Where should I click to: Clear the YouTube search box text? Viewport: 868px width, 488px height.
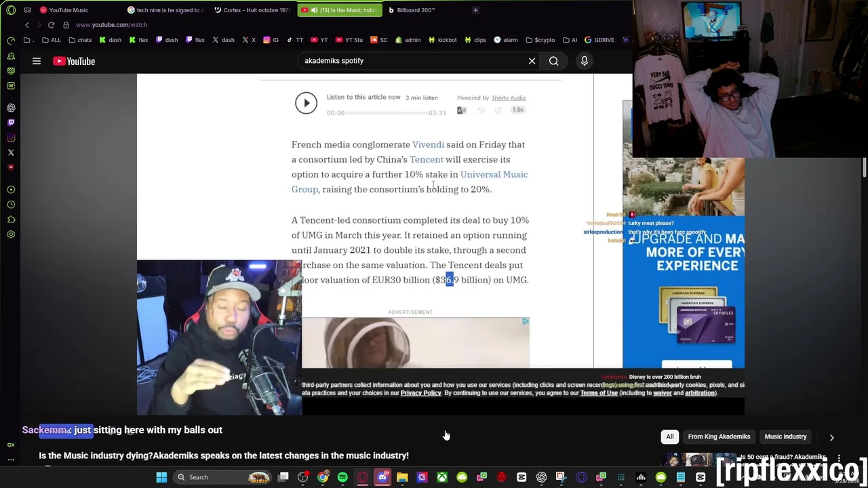tap(532, 61)
